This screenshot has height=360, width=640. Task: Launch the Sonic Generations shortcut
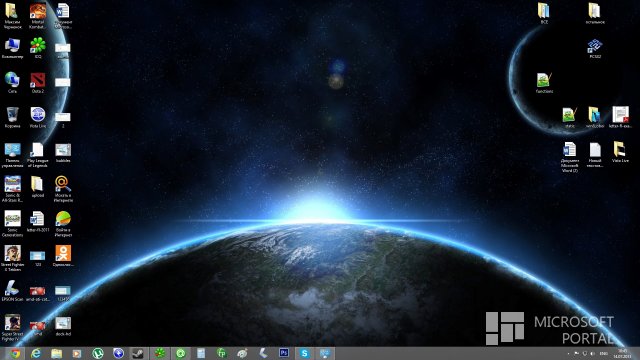click(12, 224)
